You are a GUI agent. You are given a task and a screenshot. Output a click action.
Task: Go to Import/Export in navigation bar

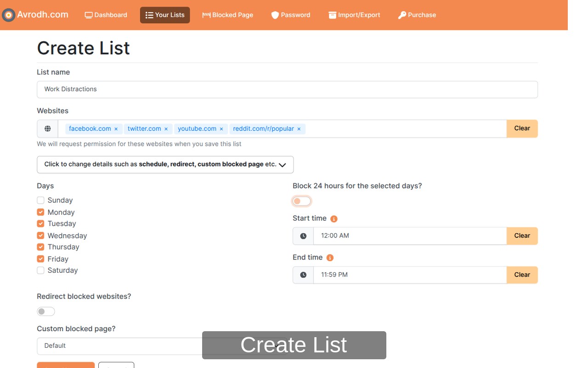click(x=354, y=15)
